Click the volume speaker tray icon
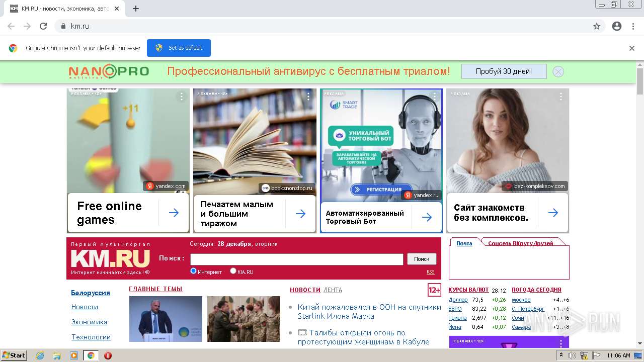 tap(572, 355)
